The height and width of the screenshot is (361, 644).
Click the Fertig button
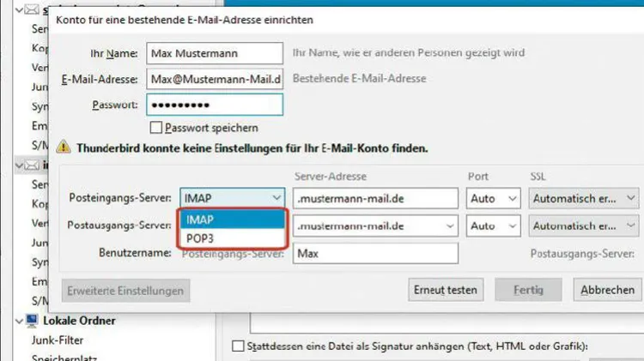(528, 290)
